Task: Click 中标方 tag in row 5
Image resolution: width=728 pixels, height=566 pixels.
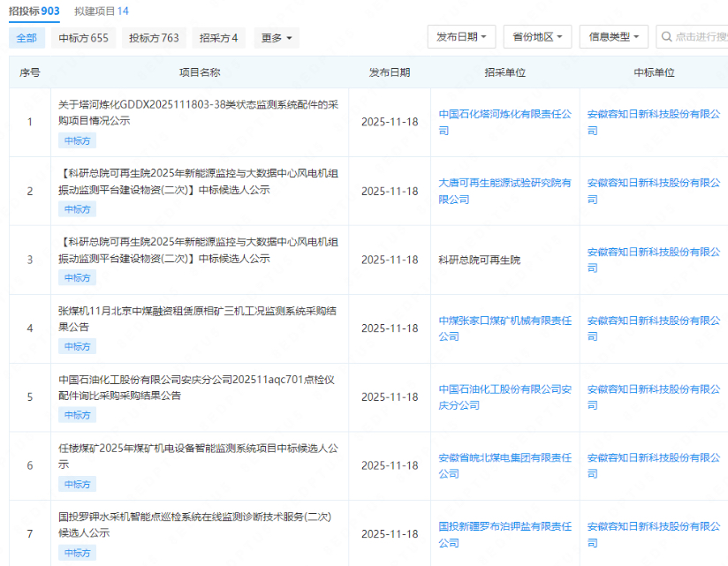Action: tap(77, 415)
